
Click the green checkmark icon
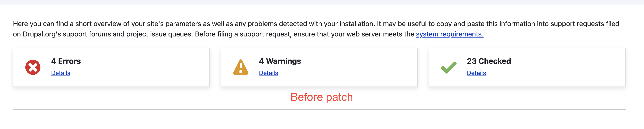[x=448, y=67]
